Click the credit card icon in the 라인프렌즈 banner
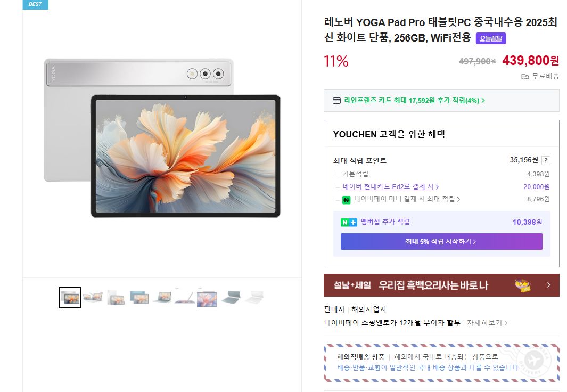Screen dimensions: 567x392 pyautogui.click(x=336, y=101)
